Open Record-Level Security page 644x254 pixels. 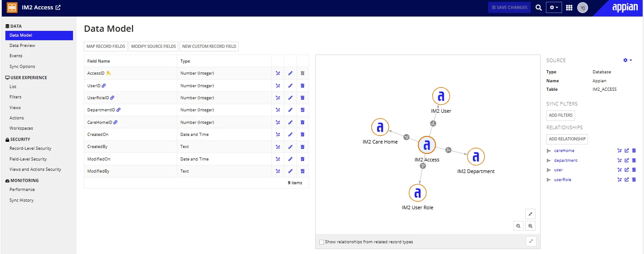(x=30, y=148)
